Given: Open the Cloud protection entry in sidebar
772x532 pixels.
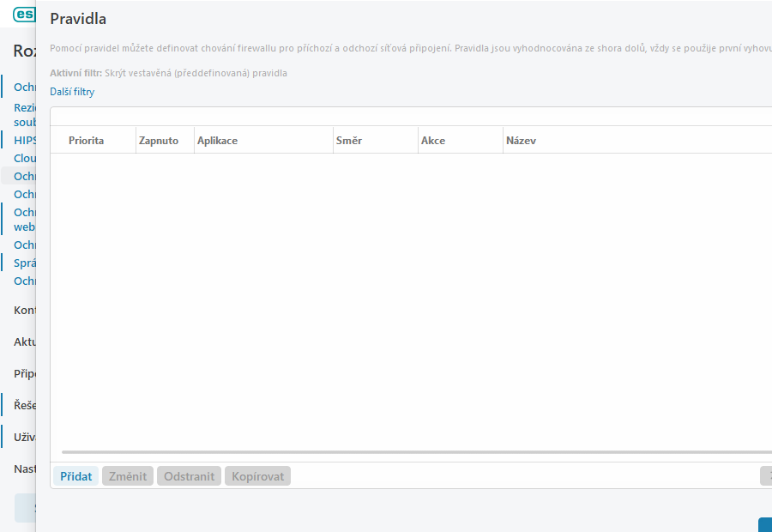Looking at the screenshot, I should pyautogui.click(x=26, y=158).
